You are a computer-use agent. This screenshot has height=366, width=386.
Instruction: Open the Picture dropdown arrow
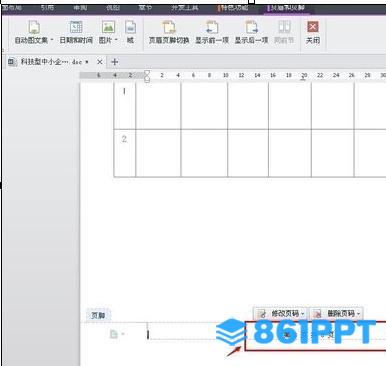click(116, 40)
